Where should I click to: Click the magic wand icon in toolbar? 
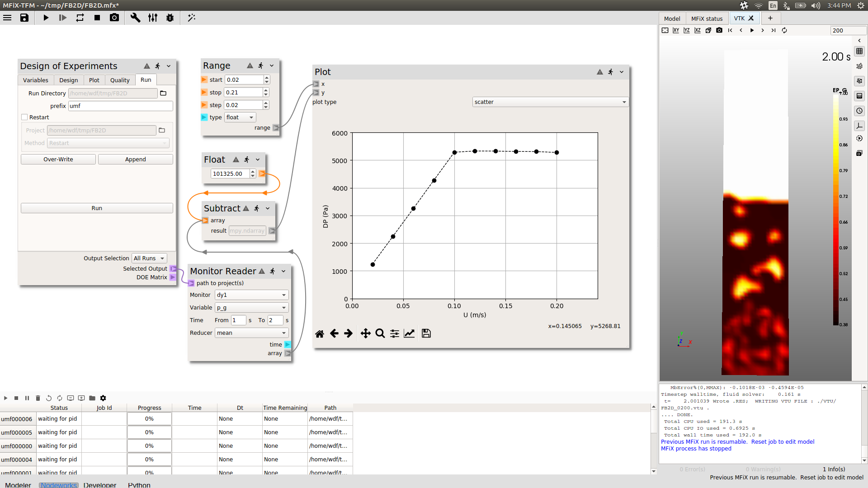tap(191, 18)
